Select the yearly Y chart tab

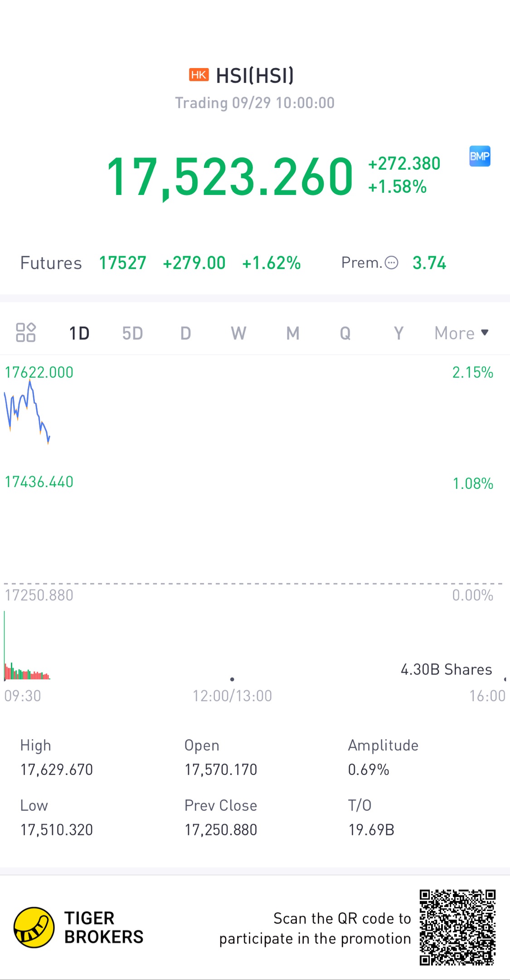(398, 333)
